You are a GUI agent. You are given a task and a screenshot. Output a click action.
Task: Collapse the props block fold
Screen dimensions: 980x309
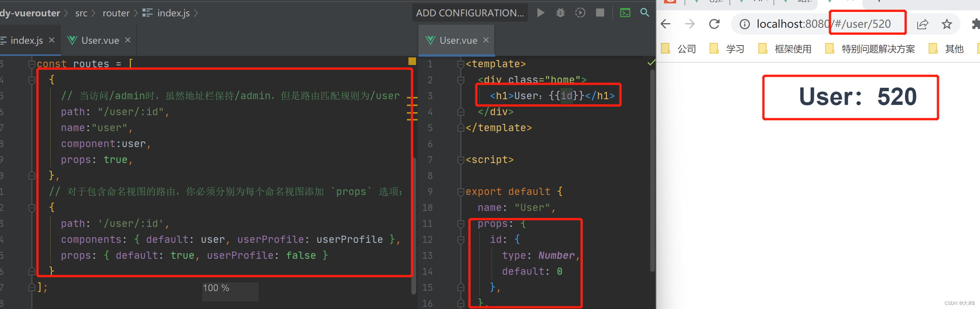coord(461,224)
